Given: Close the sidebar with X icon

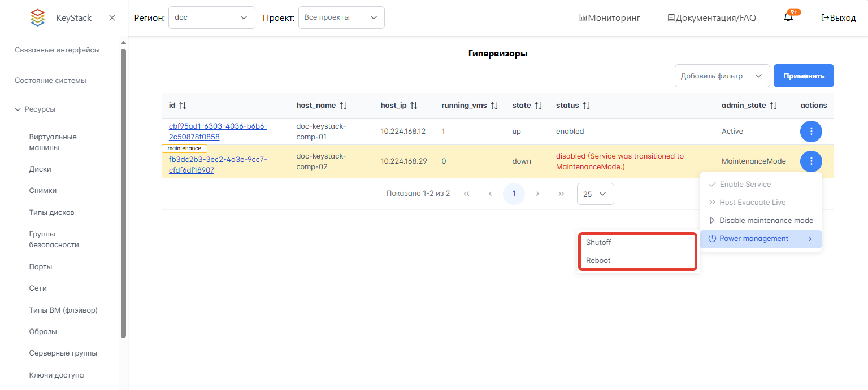Looking at the screenshot, I should tap(112, 18).
